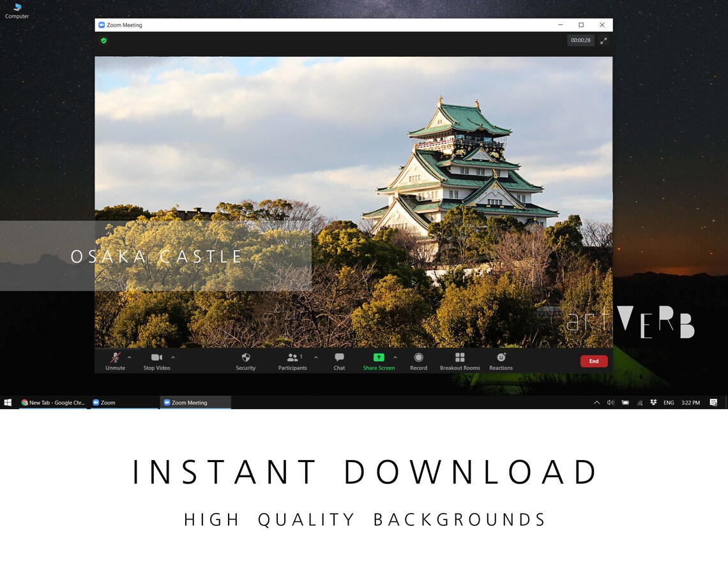Open the Dropbox tray icon
The image size is (728, 582).
[x=653, y=403]
